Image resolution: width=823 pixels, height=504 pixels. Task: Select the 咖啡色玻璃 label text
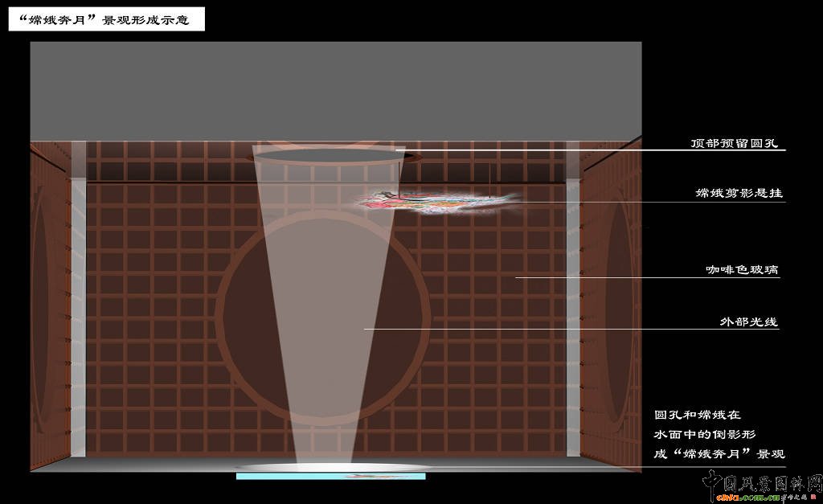coord(742,271)
